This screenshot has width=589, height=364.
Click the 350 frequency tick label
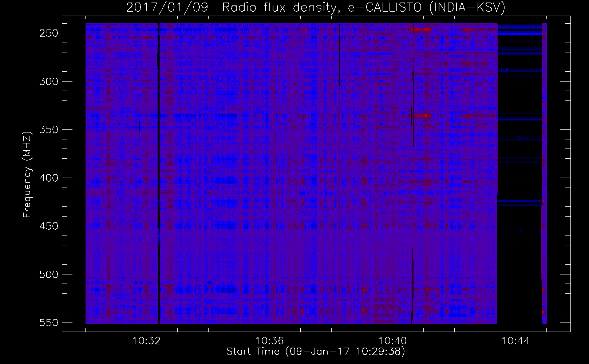49,130
